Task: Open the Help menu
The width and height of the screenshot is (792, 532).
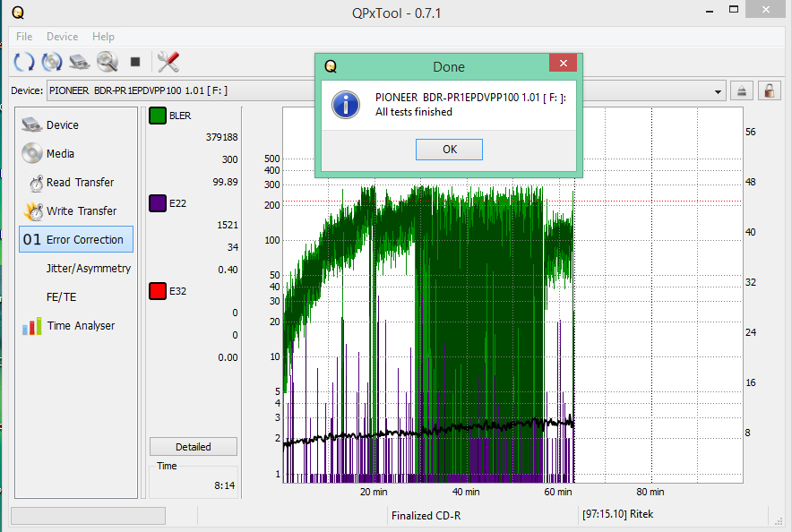Action: [103, 37]
